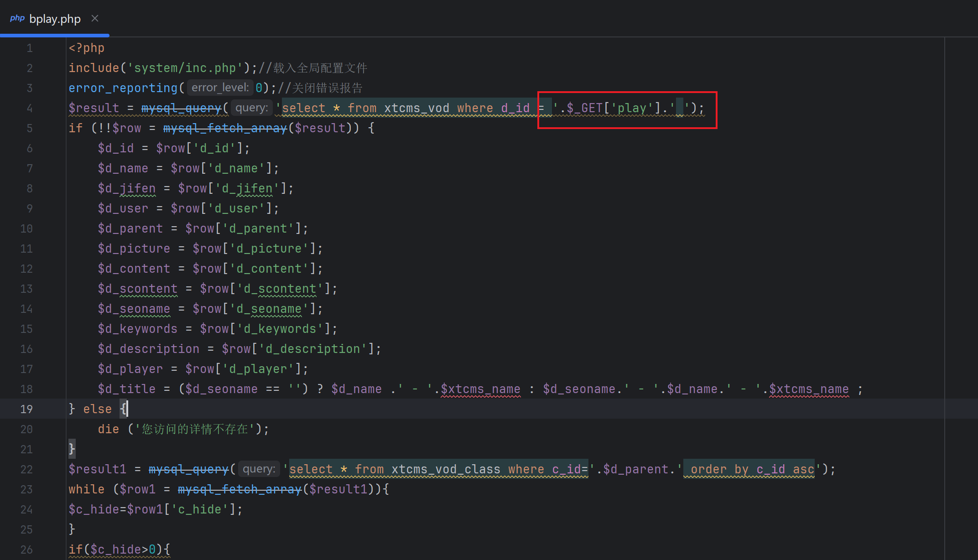Click 'd_name' key on line 7
The height and width of the screenshot is (560, 978).
(x=236, y=168)
